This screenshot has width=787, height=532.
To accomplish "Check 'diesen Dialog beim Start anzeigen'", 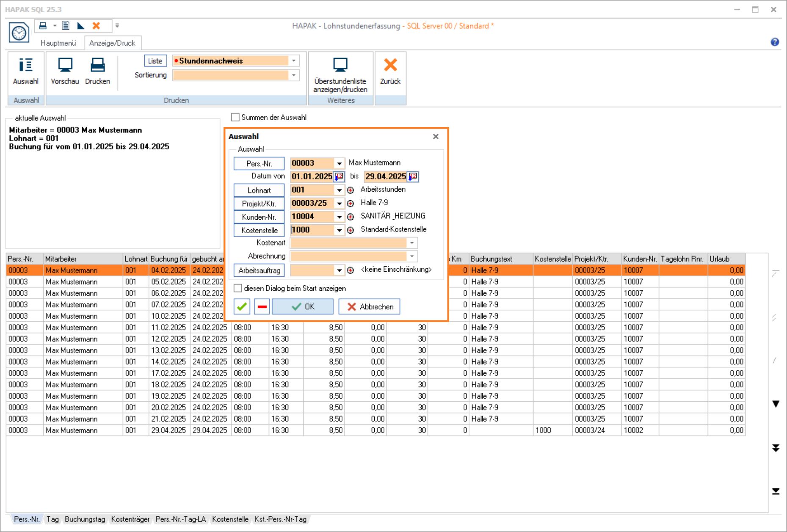I will [x=238, y=288].
